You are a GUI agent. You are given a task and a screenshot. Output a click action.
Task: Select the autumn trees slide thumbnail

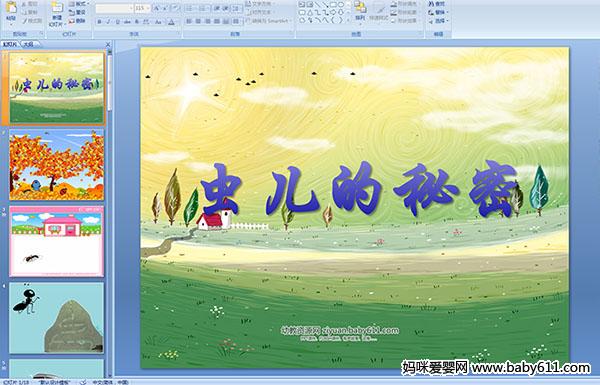coord(56,165)
